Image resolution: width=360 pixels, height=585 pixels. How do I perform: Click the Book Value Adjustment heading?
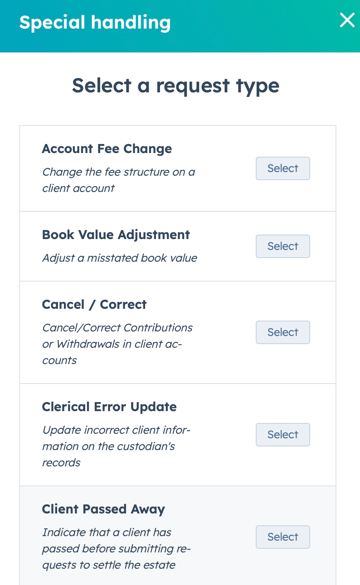click(x=116, y=235)
